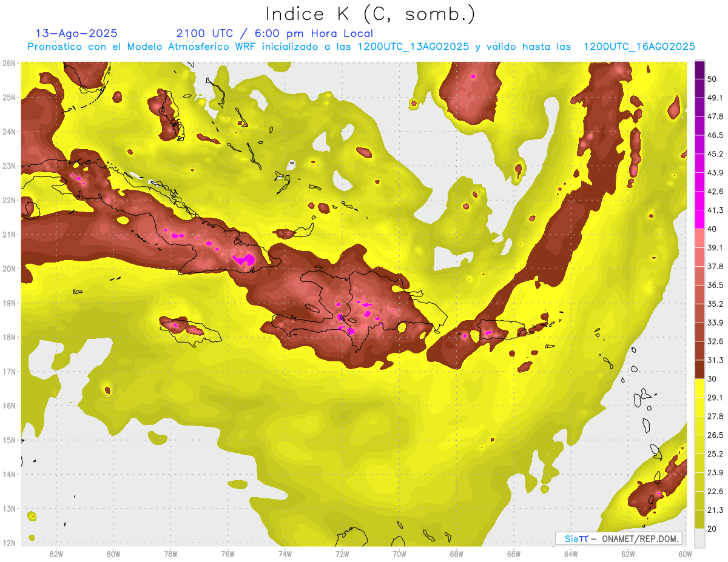Screen dimensions: 728x562
Task: Click legend value '29.1'
Action: coord(715,397)
